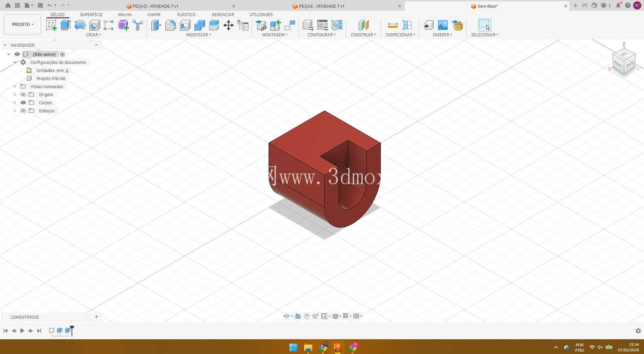Click the ViewCube orientation cube
This screenshot has width=644, height=354.
(x=624, y=61)
